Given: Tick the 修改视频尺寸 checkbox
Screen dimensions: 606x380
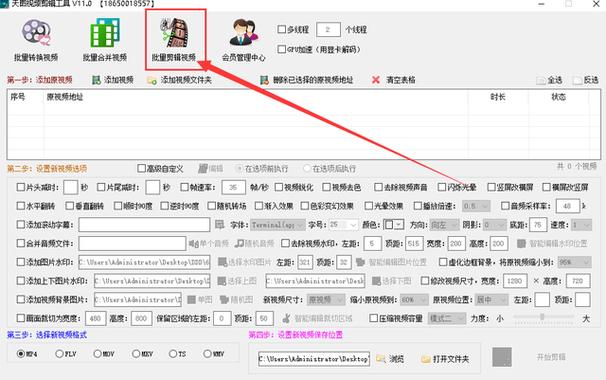Looking at the screenshot, I should (424, 281).
